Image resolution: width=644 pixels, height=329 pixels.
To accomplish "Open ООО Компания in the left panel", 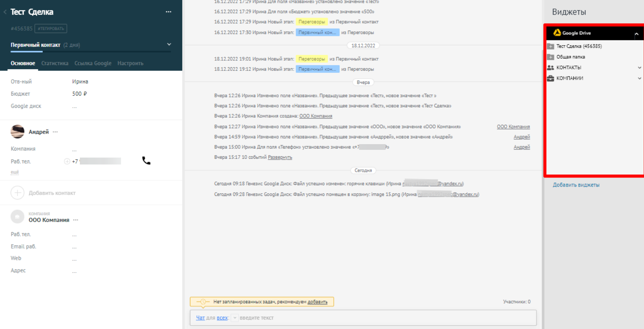I will click(49, 220).
